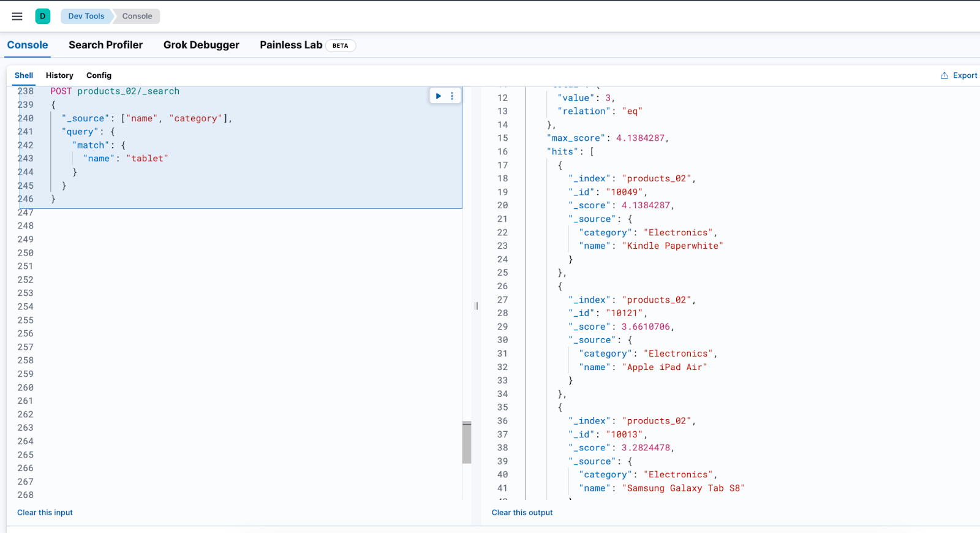Viewport: 980px width, 533px height.
Task: Open the Grok Debugger tab
Action: pos(201,45)
